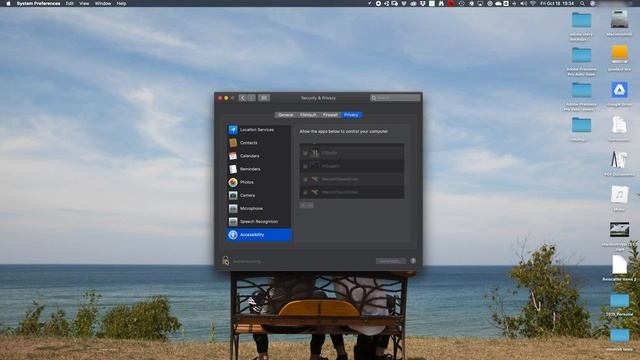
Task: Open the Window menu
Action: [x=103, y=3]
